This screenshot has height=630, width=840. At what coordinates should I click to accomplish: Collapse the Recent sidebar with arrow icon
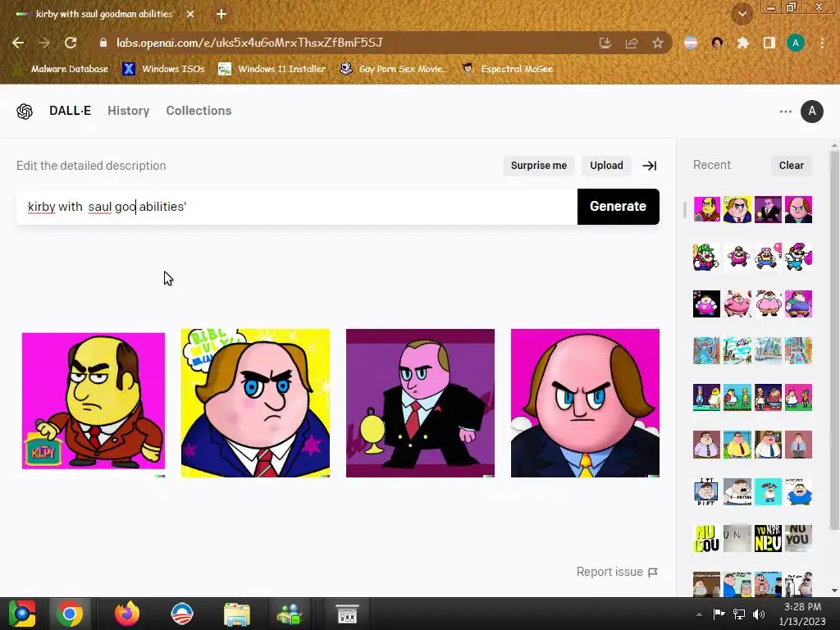[650, 166]
